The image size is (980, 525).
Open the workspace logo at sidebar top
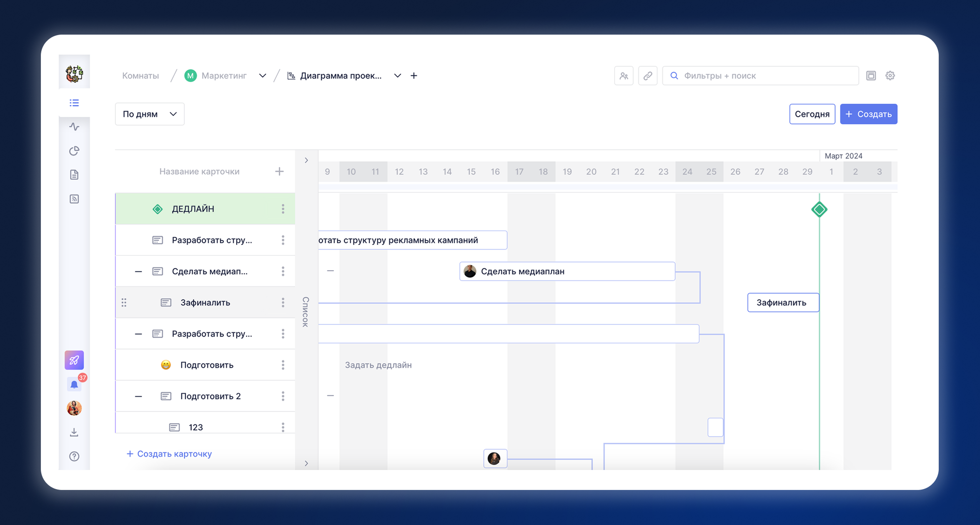point(74,74)
